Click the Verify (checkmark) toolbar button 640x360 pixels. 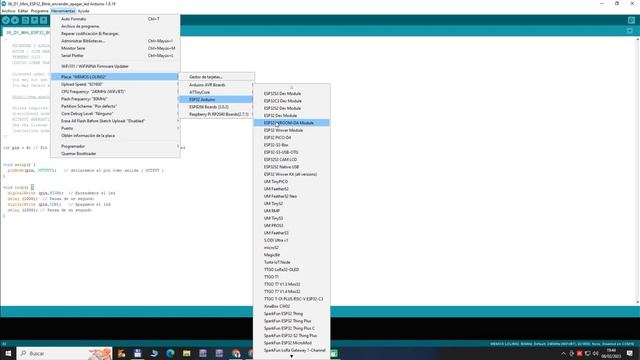tap(6, 20)
